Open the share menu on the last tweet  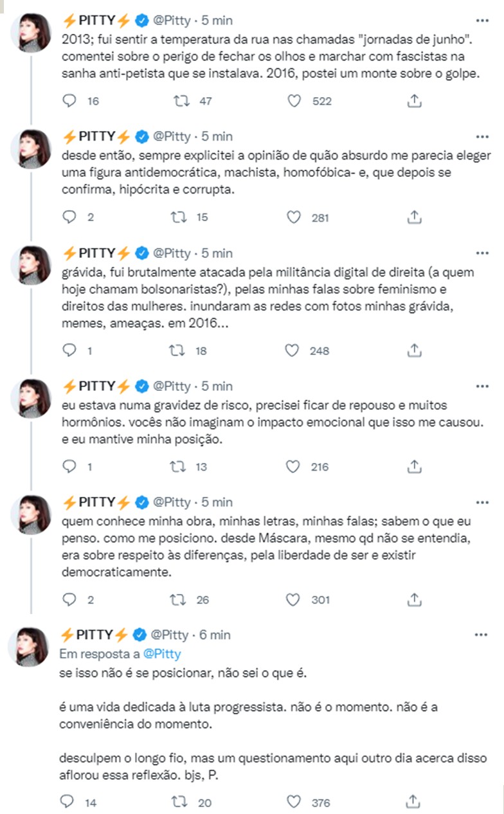pos(414,802)
